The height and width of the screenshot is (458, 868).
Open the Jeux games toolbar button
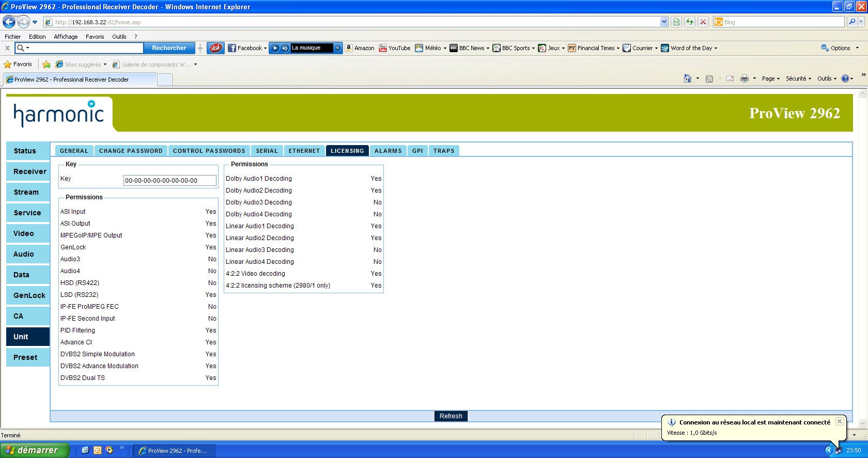pos(551,48)
